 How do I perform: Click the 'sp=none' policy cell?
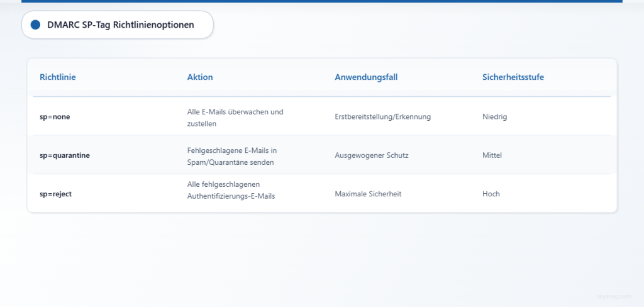point(55,117)
